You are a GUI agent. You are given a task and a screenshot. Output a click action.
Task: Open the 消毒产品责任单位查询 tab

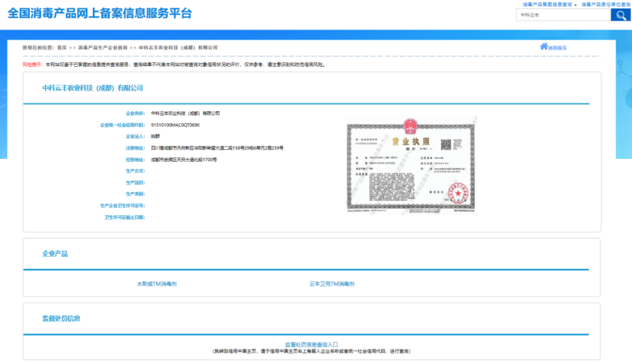tap(606, 5)
